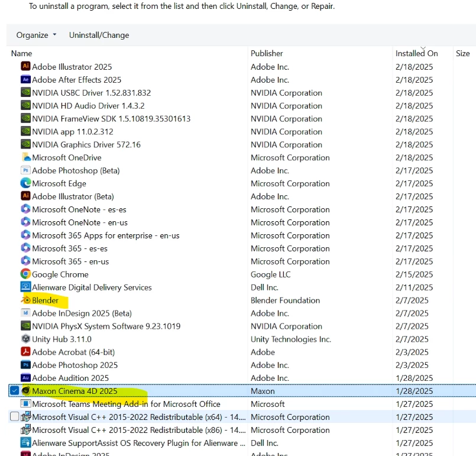The width and height of the screenshot is (476, 456).
Task: Click the Microsoft Edge icon
Action: tap(25, 183)
